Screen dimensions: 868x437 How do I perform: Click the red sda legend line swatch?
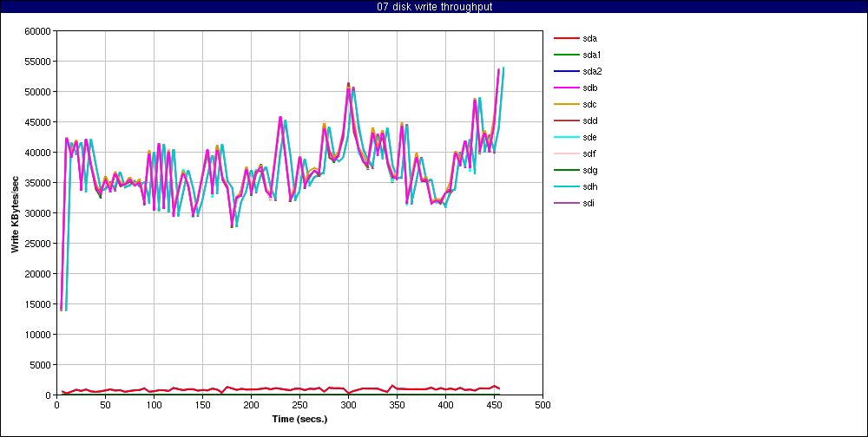[566, 39]
